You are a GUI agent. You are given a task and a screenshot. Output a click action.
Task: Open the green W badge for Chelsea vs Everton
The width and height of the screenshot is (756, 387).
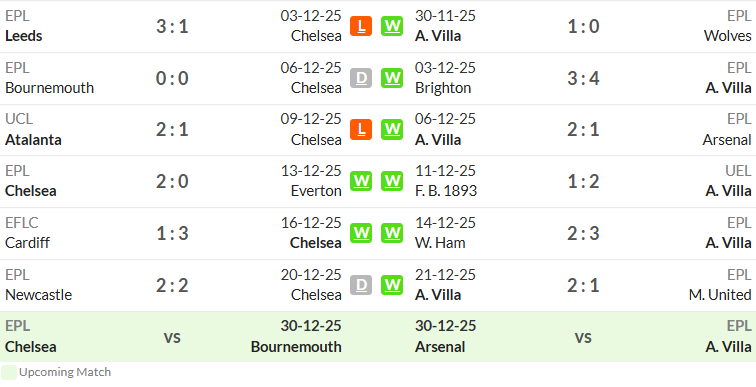coord(361,181)
